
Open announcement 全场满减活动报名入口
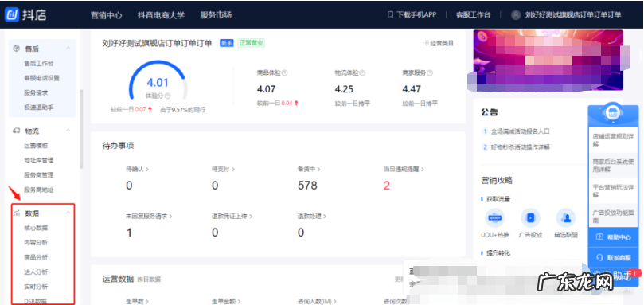pyautogui.click(x=520, y=131)
